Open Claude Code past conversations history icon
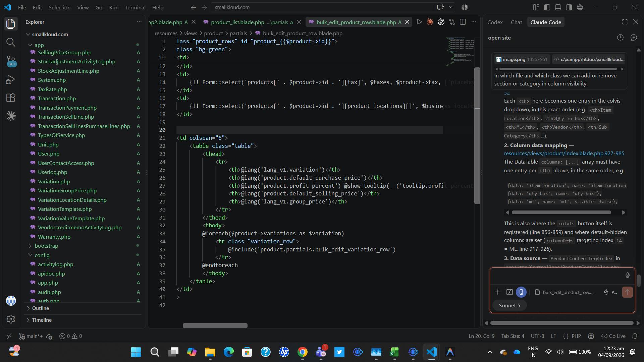Image resolution: width=644 pixels, height=362 pixels. (621, 38)
